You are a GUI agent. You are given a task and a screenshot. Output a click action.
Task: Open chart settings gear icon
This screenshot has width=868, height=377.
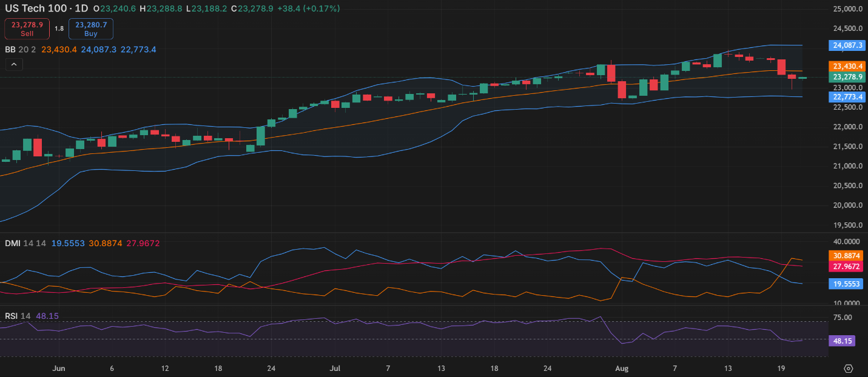(849, 368)
